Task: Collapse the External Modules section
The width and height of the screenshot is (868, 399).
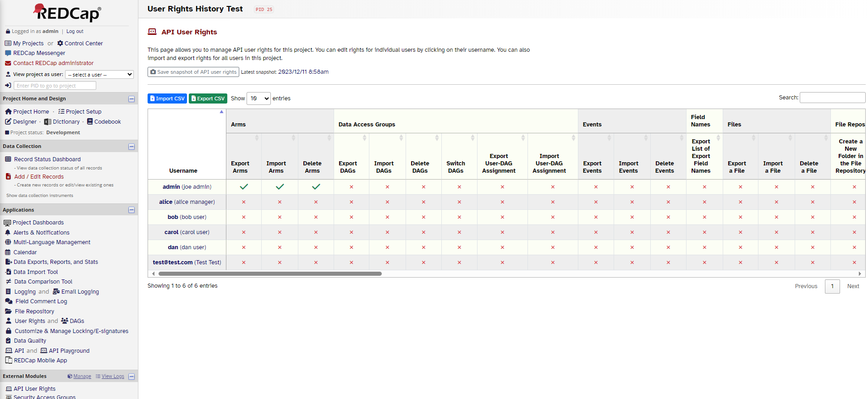Action: click(132, 377)
